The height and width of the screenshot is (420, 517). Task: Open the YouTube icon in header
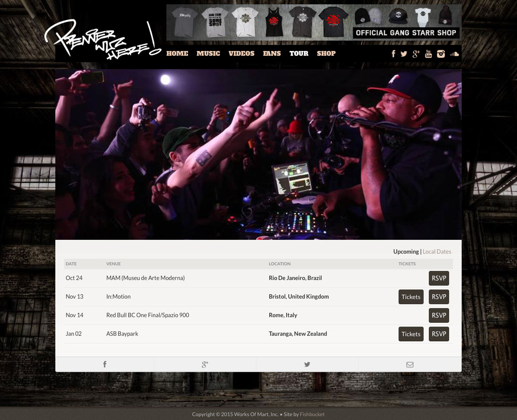[428, 54]
